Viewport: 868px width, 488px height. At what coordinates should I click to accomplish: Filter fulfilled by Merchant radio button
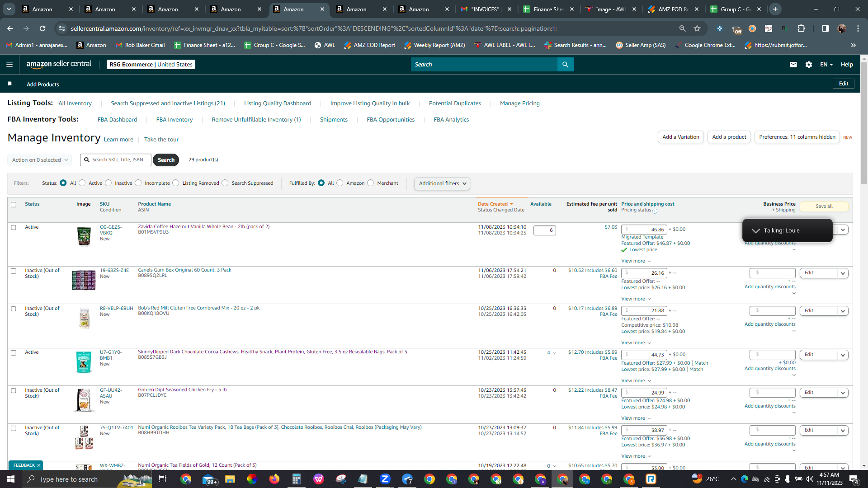click(371, 183)
